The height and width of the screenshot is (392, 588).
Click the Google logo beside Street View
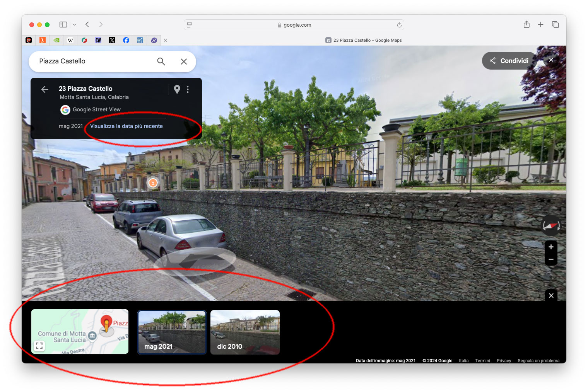[65, 110]
